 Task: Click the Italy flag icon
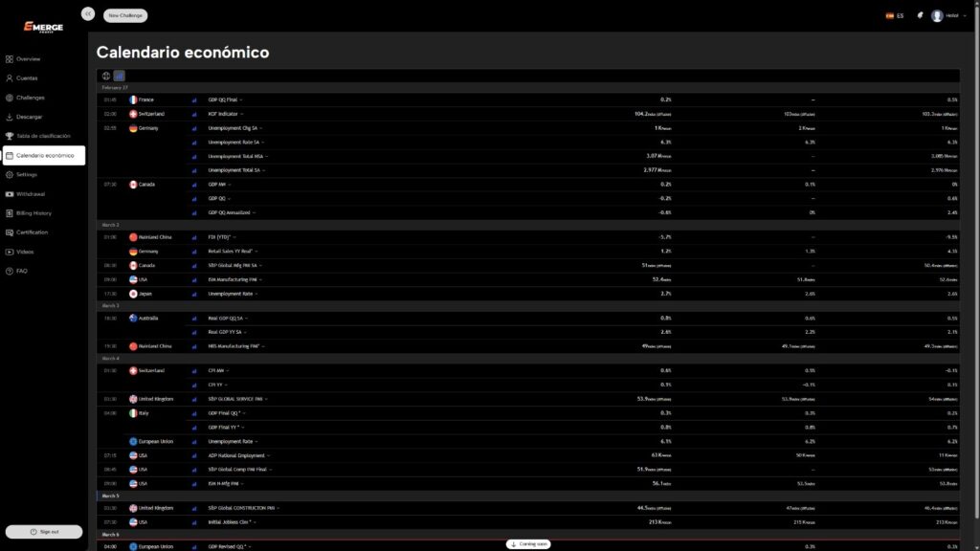(x=134, y=413)
